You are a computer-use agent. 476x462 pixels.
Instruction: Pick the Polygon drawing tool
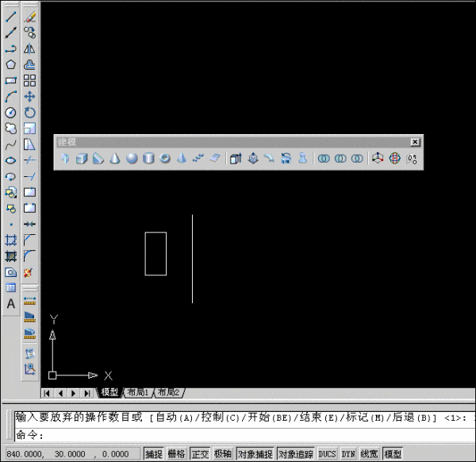(x=11, y=64)
